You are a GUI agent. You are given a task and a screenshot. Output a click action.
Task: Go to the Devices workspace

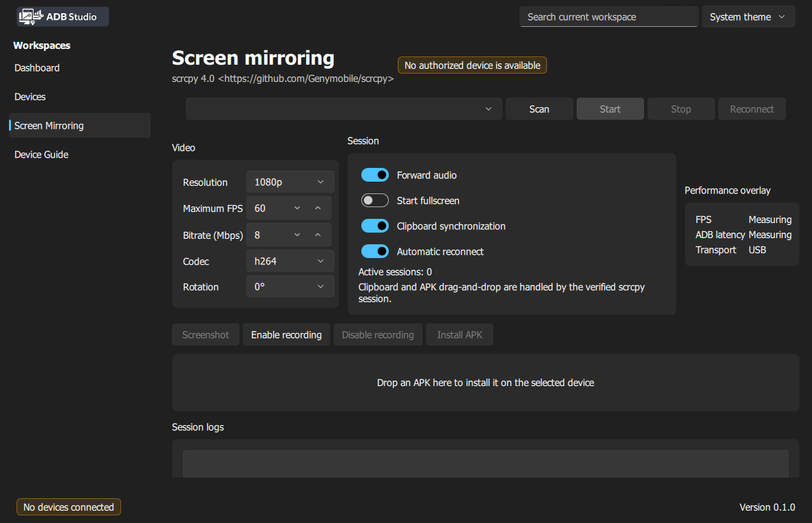(80, 97)
